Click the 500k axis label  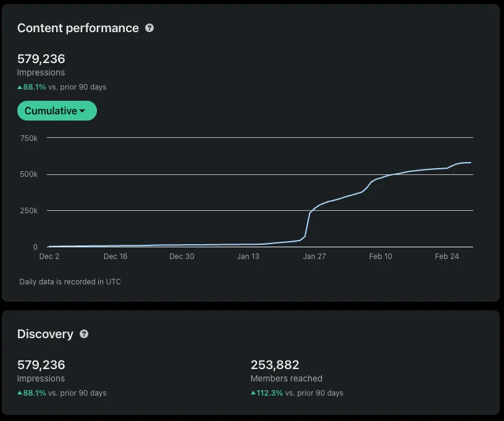point(28,174)
